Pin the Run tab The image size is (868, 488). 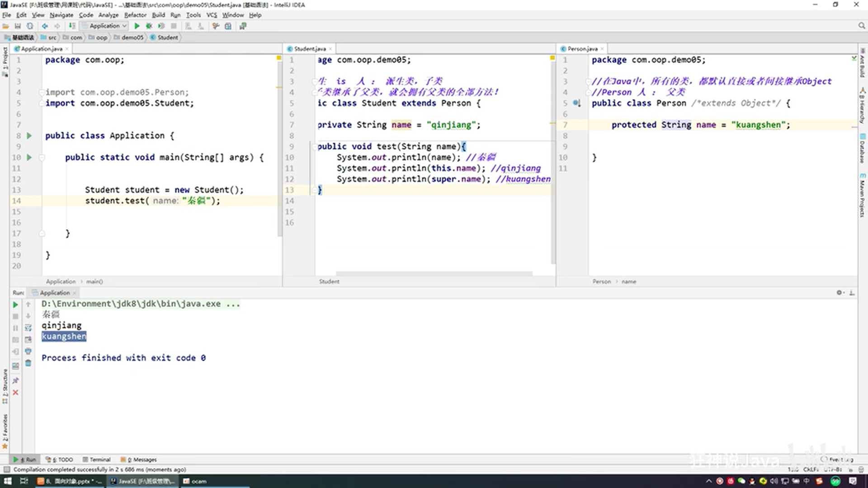tap(15, 380)
